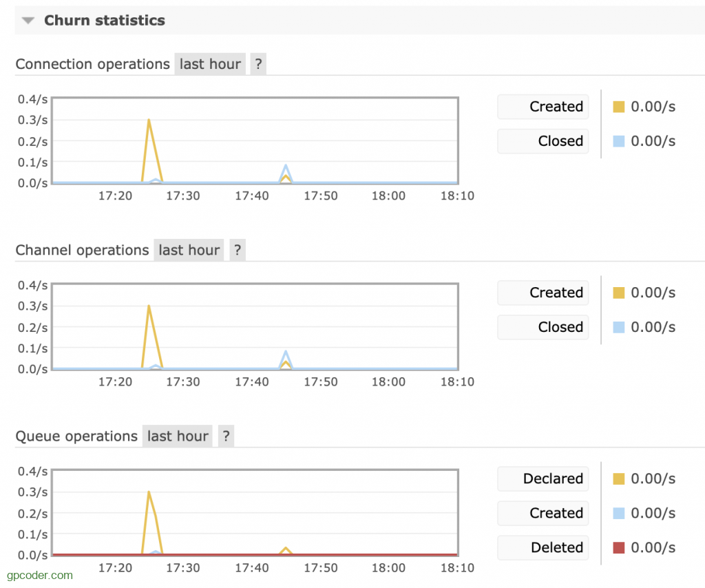Toggle the Deleted series in Queue operations
705x588 pixels.
(543, 547)
